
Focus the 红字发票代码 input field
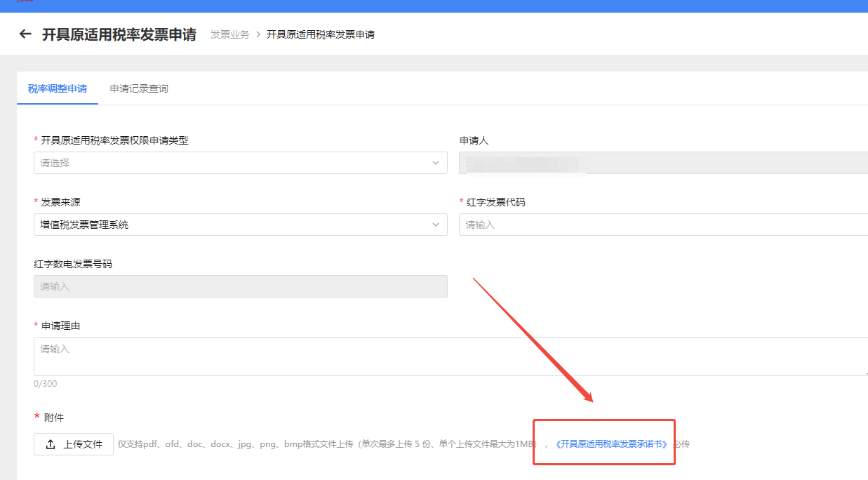point(663,225)
